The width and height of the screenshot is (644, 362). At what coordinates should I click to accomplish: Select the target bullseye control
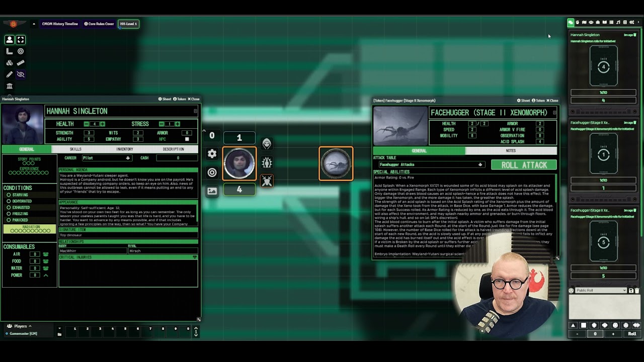pyautogui.click(x=21, y=51)
